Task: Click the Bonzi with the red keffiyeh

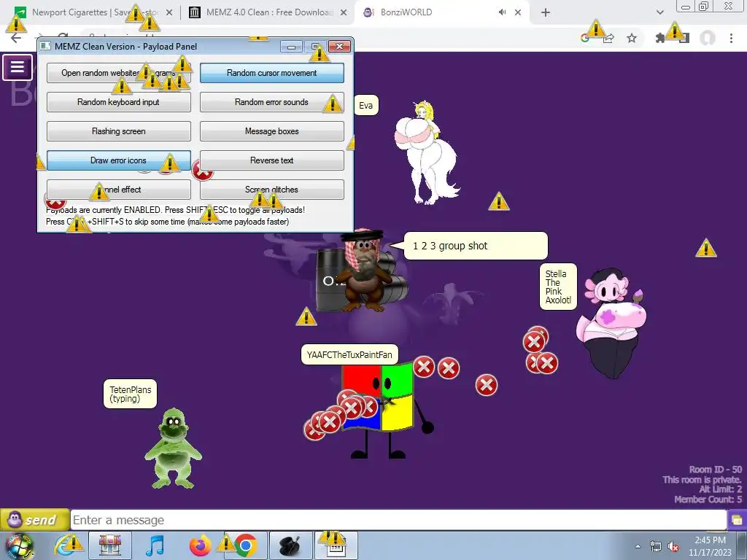Action: click(x=363, y=270)
